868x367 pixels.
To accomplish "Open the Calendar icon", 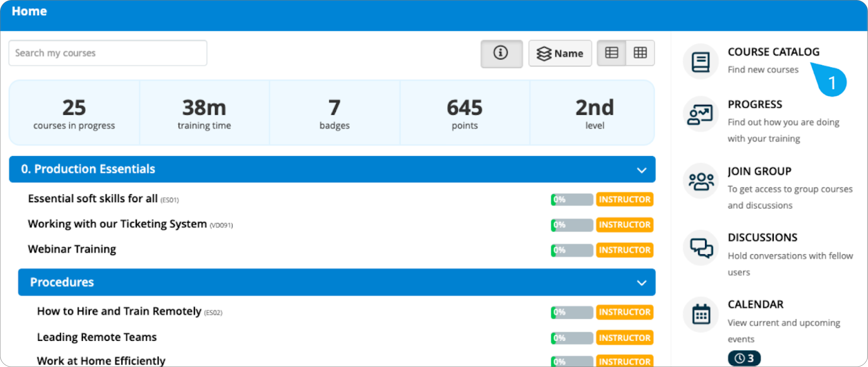I will (700, 314).
